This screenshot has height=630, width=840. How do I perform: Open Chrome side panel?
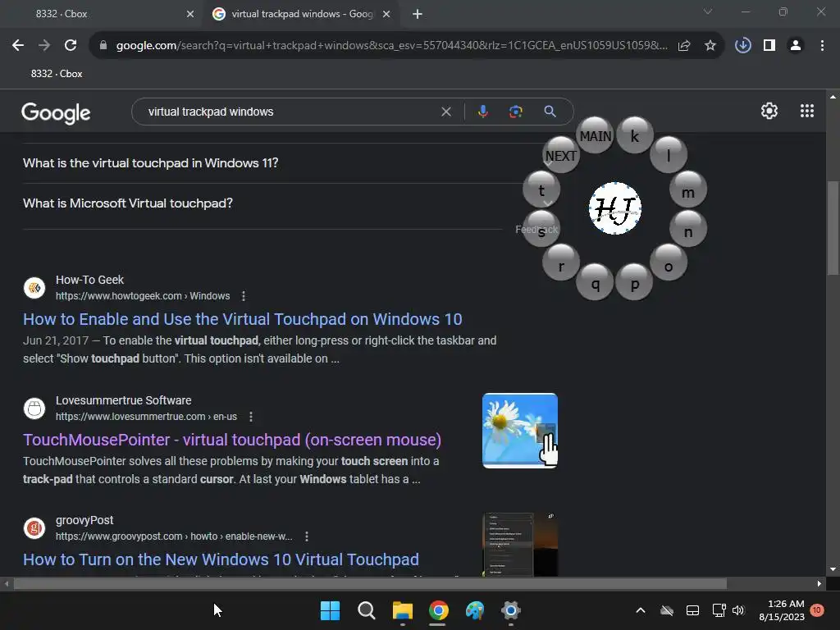769,46
